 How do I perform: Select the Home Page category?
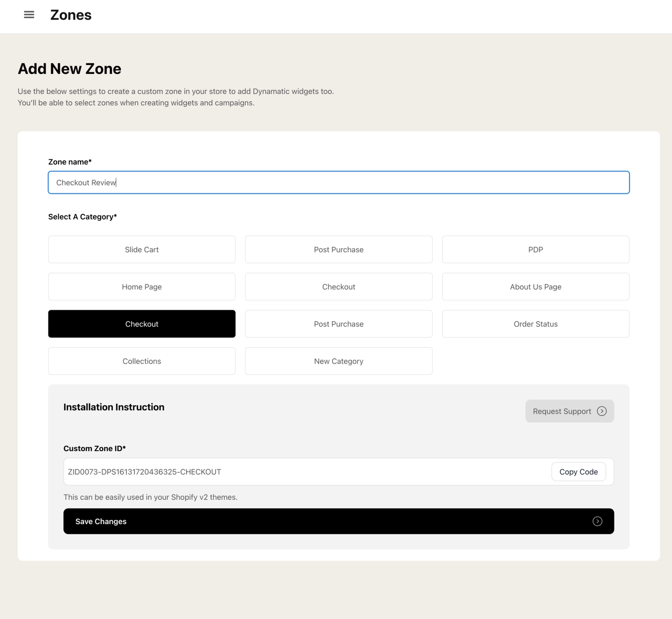(142, 286)
